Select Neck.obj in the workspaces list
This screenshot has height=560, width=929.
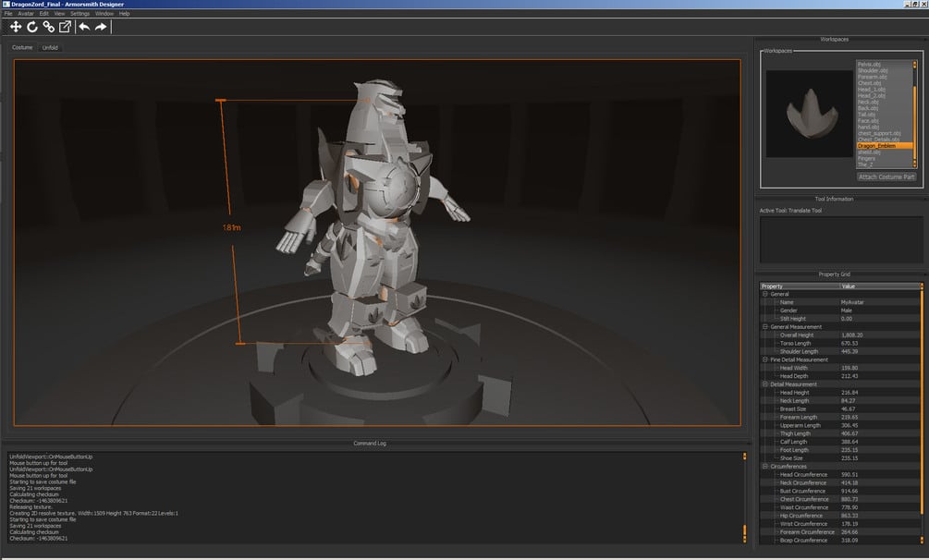pyautogui.click(x=884, y=102)
